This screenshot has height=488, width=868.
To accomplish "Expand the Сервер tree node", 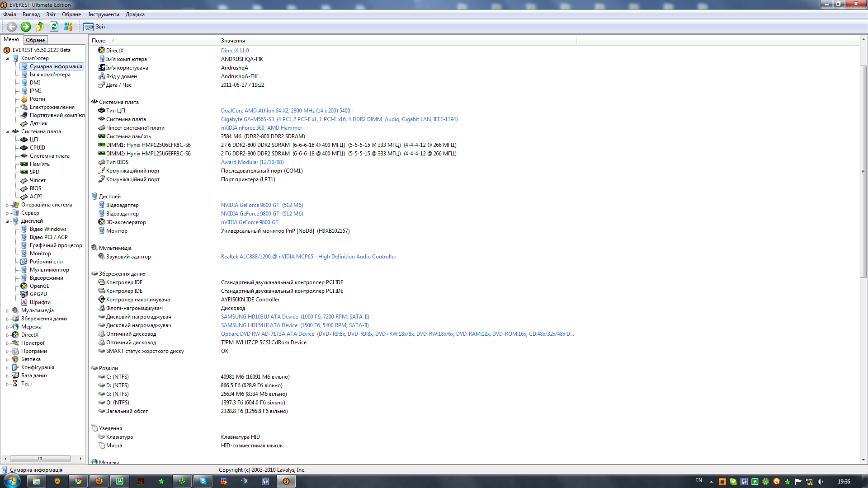I will (8, 213).
